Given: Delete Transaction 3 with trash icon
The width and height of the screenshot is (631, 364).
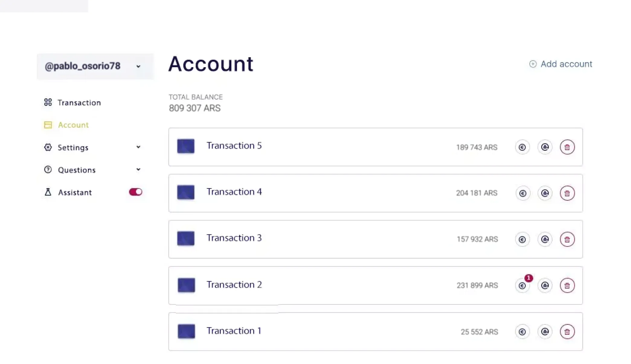Looking at the screenshot, I should [x=567, y=240].
